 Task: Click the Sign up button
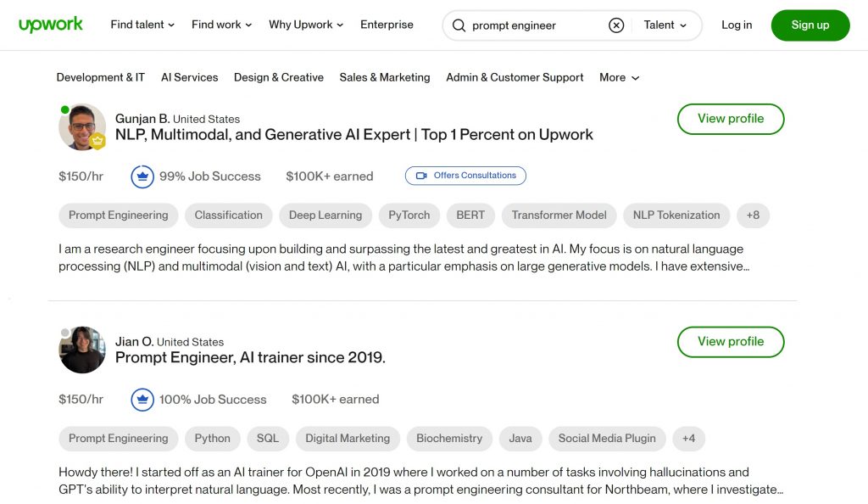(810, 25)
